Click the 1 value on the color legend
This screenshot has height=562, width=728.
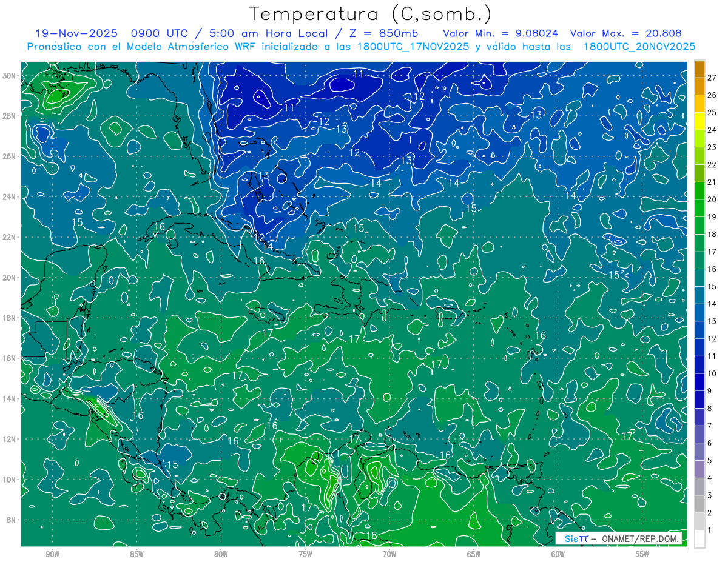(710, 530)
